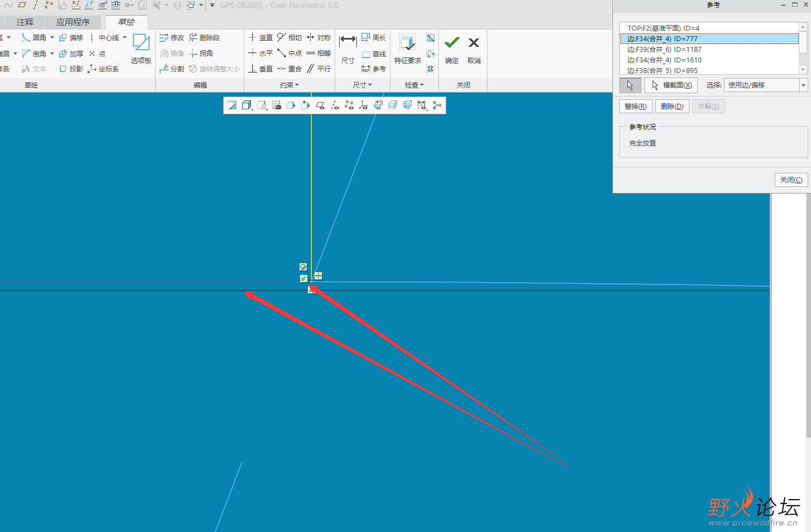The image size is (811, 532).
Task: Toggle the arrow selection mode button in 参考 dialog
Action: [x=630, y=85]
